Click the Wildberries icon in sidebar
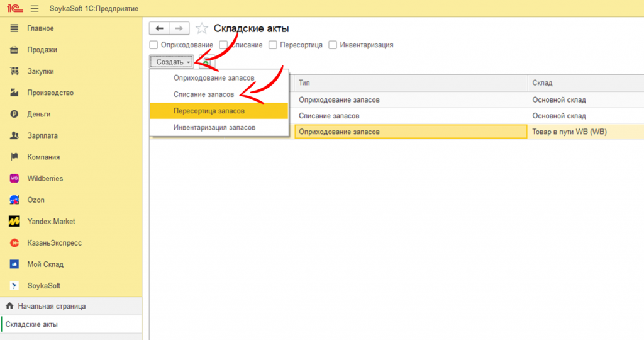644x340 pixels. tap(14, 178)
